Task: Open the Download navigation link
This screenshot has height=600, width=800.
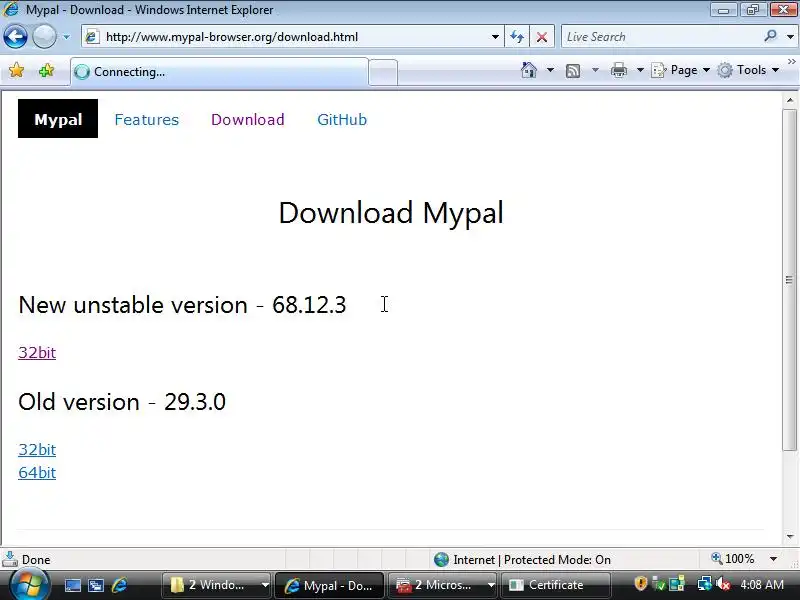Action: (247, 119)
